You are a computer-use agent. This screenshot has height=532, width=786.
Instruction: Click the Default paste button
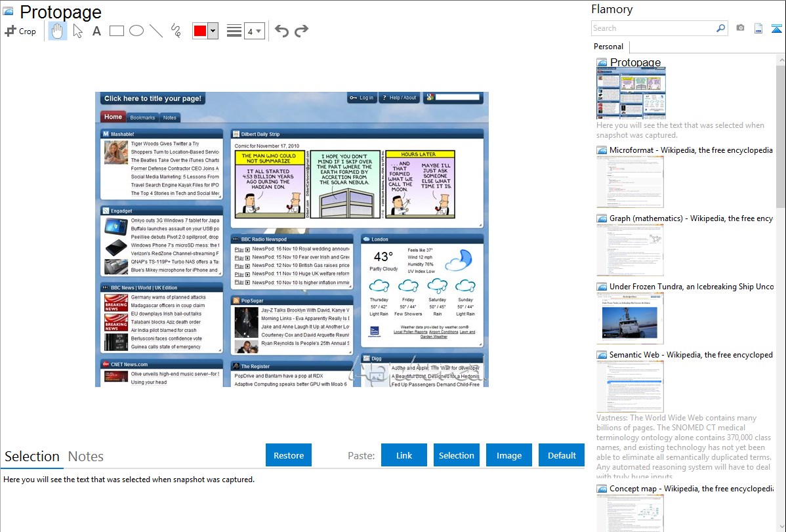tap(562, 455)
